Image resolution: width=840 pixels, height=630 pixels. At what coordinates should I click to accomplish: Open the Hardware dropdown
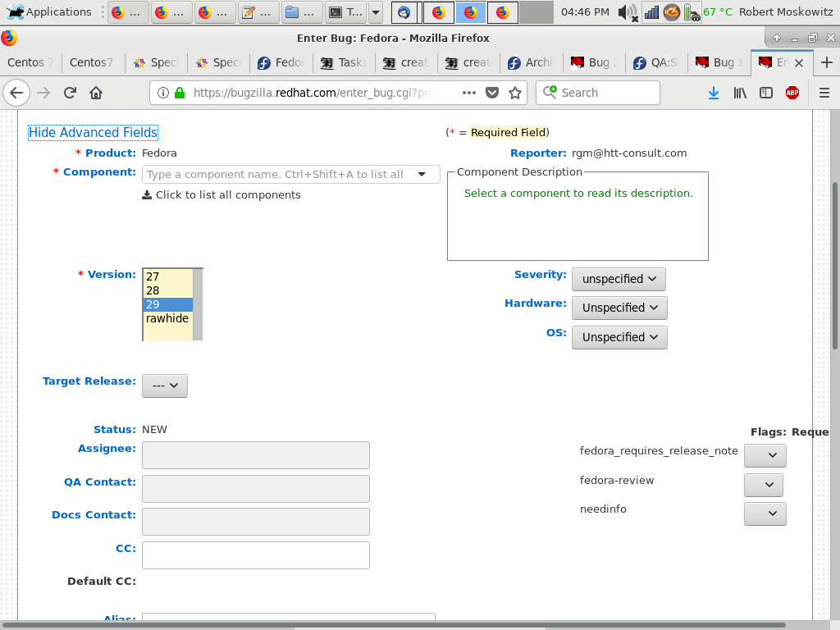click(x=619, y=308)
